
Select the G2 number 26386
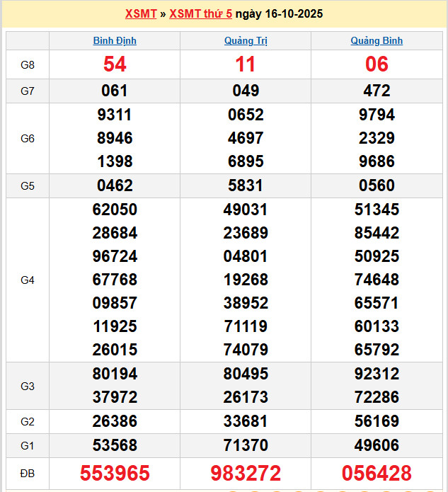[115, 421]
